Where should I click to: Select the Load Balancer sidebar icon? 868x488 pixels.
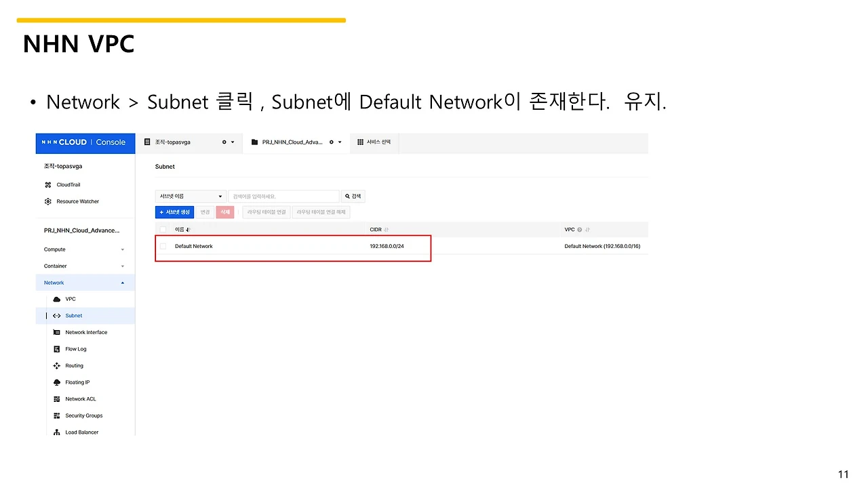pos(57,432)
